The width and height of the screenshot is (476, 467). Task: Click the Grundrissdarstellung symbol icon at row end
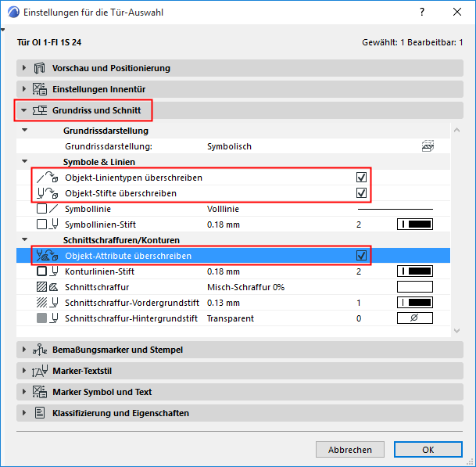[x=427, y=145]
